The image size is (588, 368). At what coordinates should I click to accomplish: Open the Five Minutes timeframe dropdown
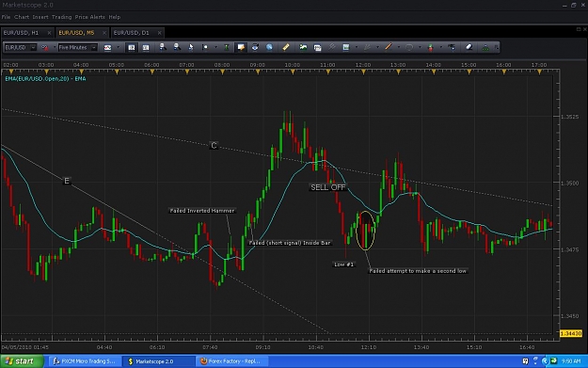[x=78, y=48]
